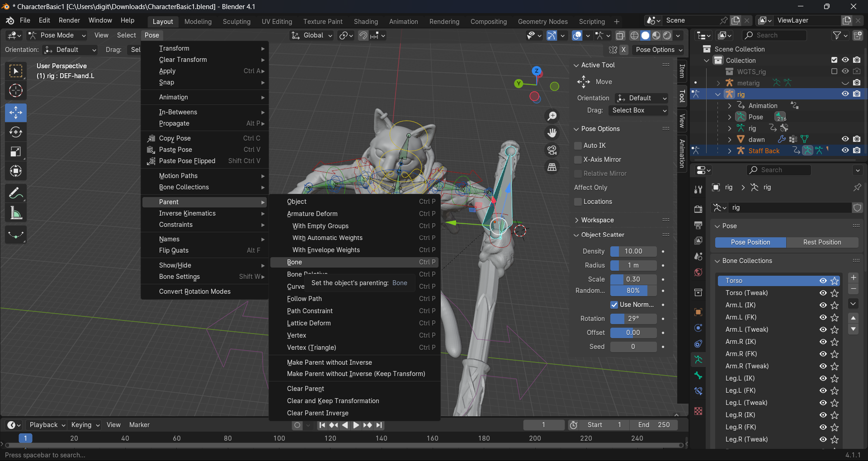Viewport: 868px width, 461px height.
Task: Open Output properties printer icon
Action: (698, 225)
